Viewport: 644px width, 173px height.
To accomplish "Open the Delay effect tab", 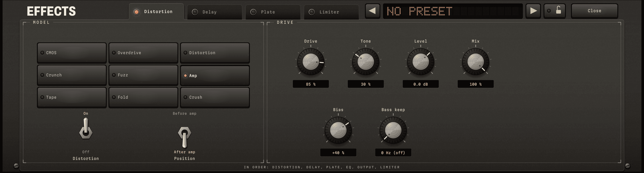I will 214,12.
